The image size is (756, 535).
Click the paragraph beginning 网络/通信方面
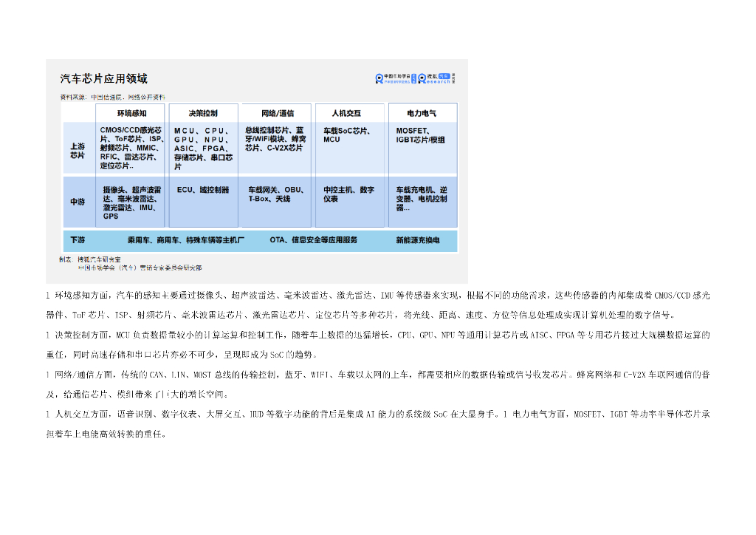pos(377,384)
